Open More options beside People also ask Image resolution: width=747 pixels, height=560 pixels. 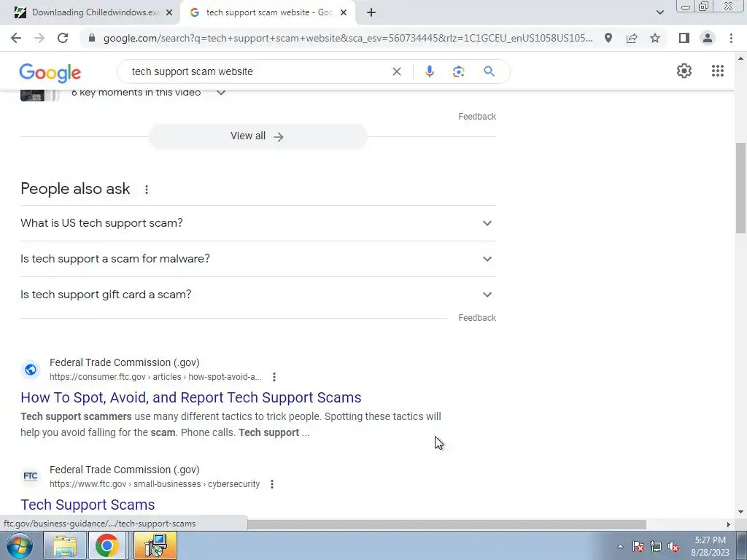pyautogui.click(x=146, y=190)
